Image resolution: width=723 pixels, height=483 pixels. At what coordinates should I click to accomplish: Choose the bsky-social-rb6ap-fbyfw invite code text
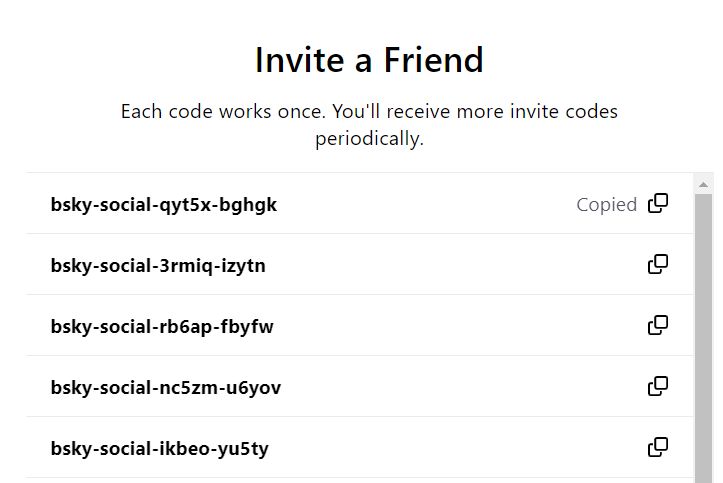click(x=162, y=326)
